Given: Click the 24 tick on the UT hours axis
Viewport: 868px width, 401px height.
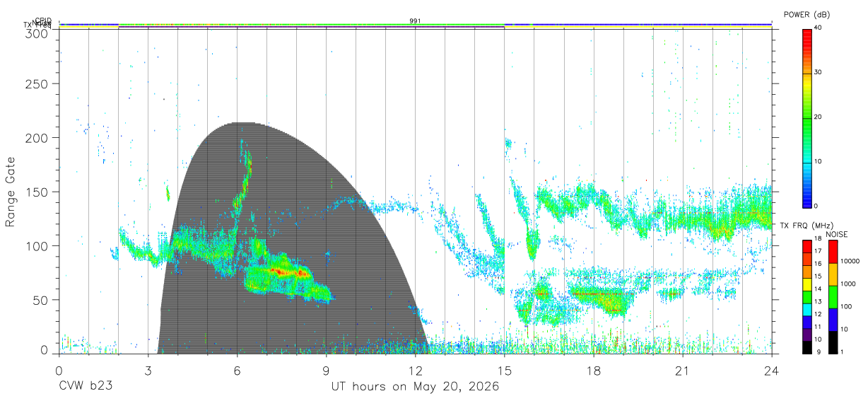Looking at the screenshot, I should click(x=772, y=370).
